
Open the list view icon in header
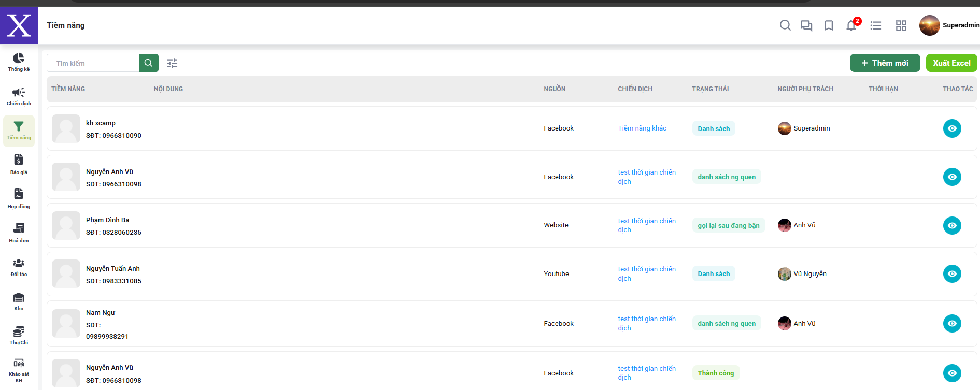click(x=876, y=25)
